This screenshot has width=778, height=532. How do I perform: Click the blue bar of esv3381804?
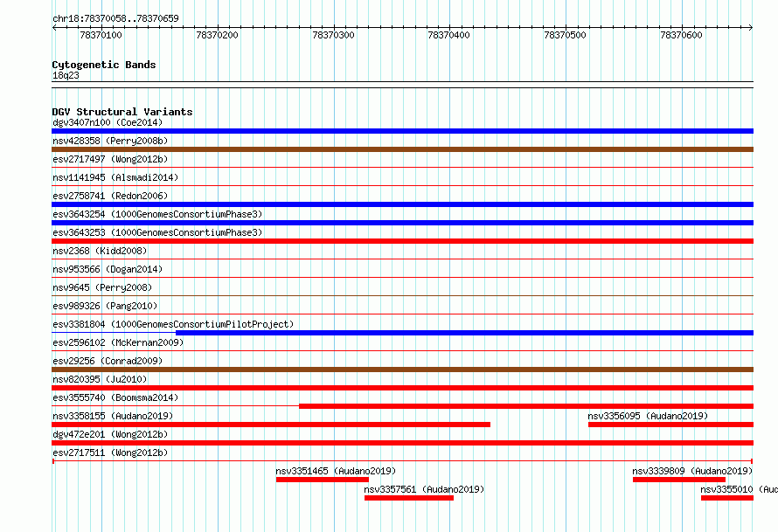click(x=464, y=333)
